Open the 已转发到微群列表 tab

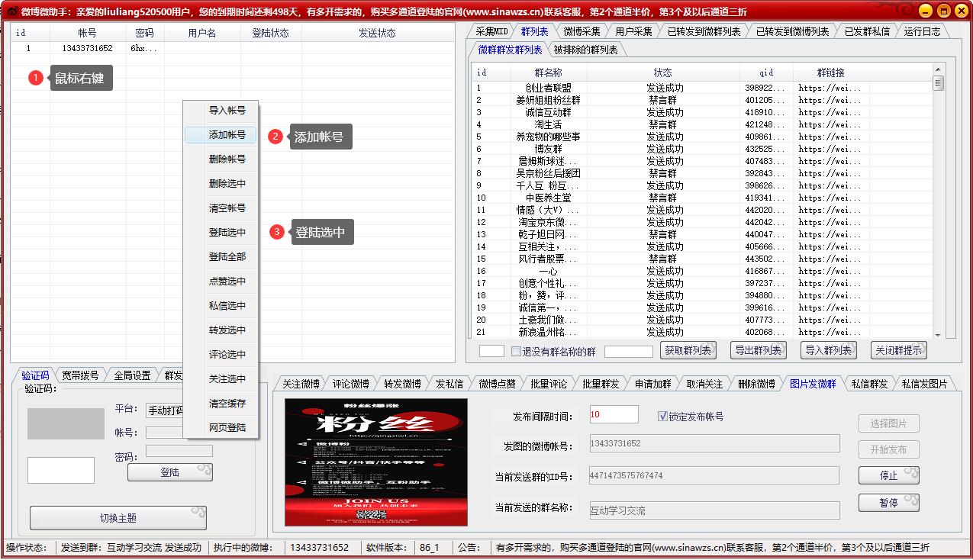pos(704,31)
